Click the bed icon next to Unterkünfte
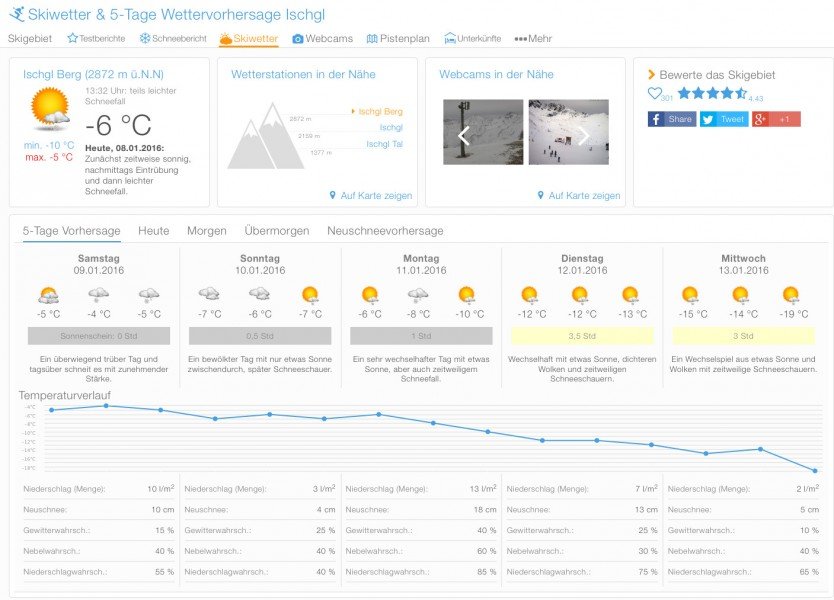 (x=450, y=38)
